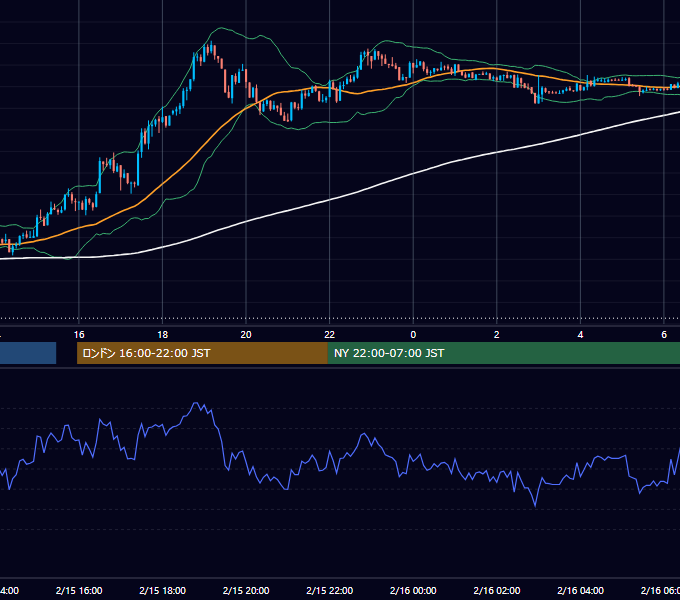Screen dimensions: 680x600
Task: Click the 2/16 02:00 date label
Action: [497, 590]
